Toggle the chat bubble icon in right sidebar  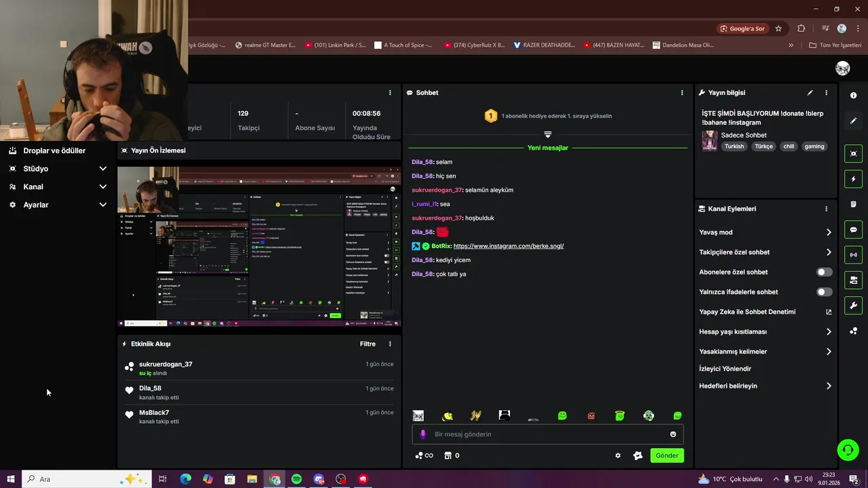coord(853,230)
